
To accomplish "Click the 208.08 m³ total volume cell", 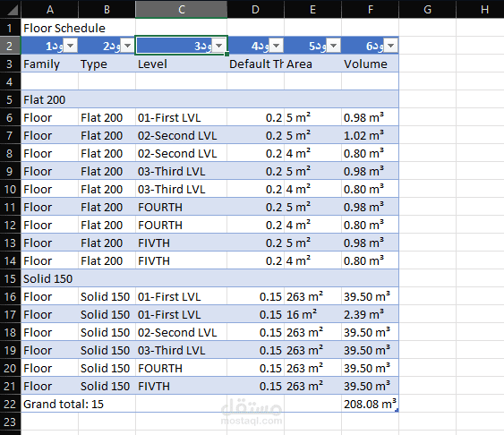I will pos(370,404).
